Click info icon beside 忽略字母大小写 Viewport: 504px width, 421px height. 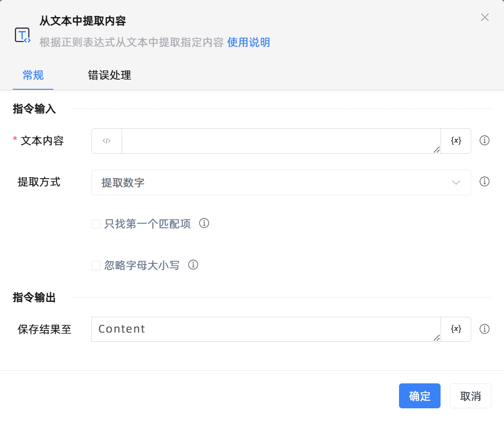(x=193, y=265)
